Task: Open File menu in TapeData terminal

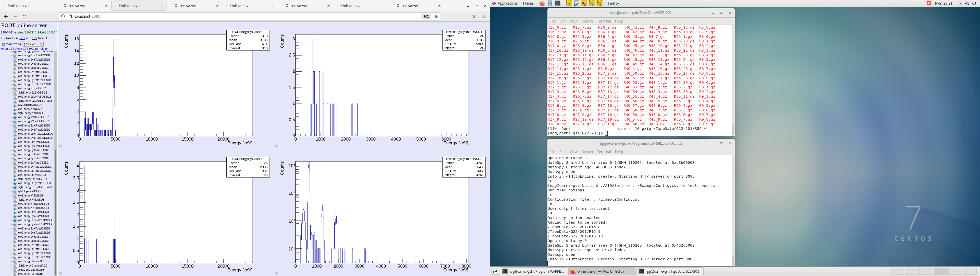Action: (552, 21)
